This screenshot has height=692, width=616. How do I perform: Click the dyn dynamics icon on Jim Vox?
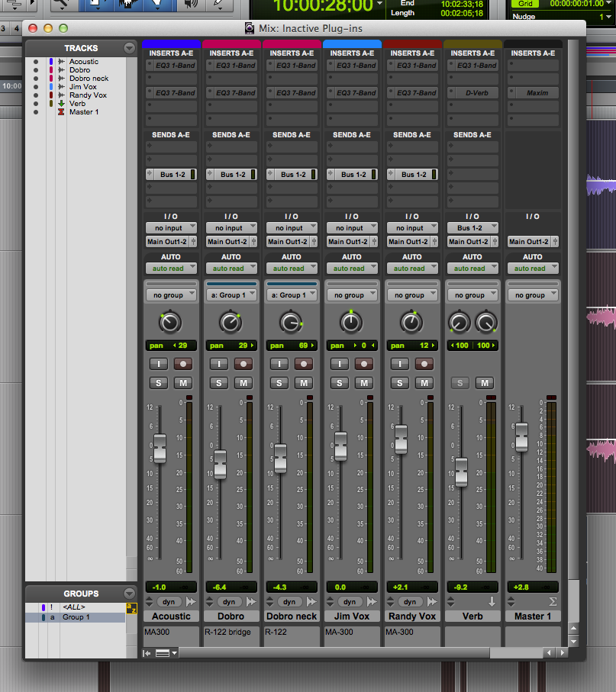tap(350, 601)
